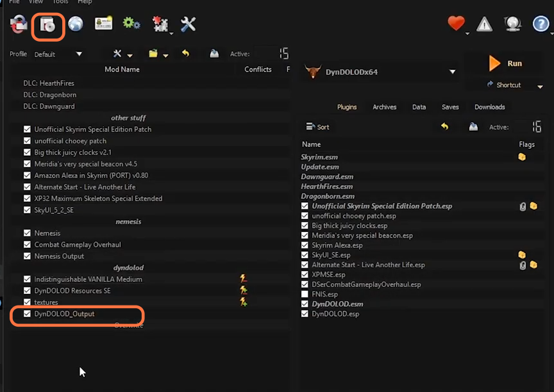Open the Profiles ID card icon
The width and height of the screenshot is (554, 392).
[x=103, y=24]
